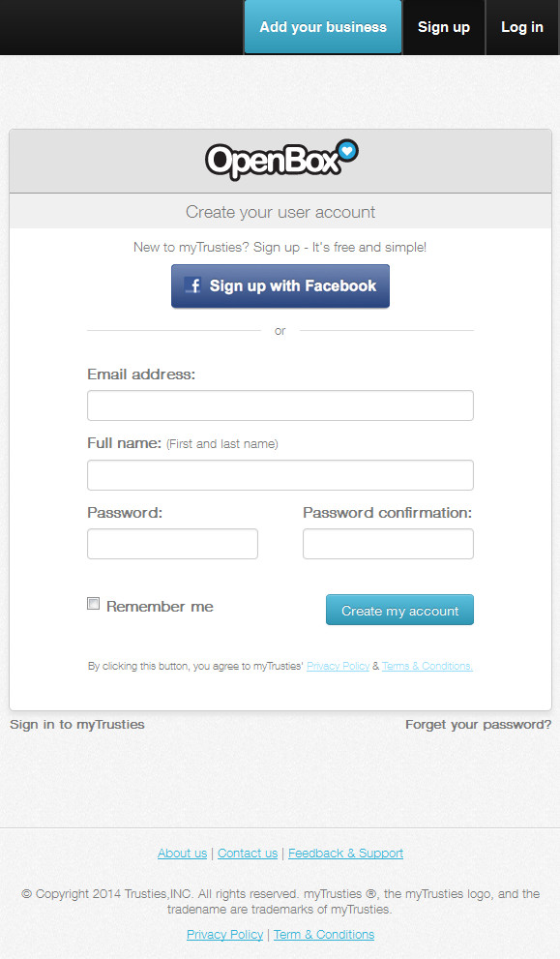The width and height of the screenshot is (560, 959).
Task: Click into the Password field
Action: [172, 544]
